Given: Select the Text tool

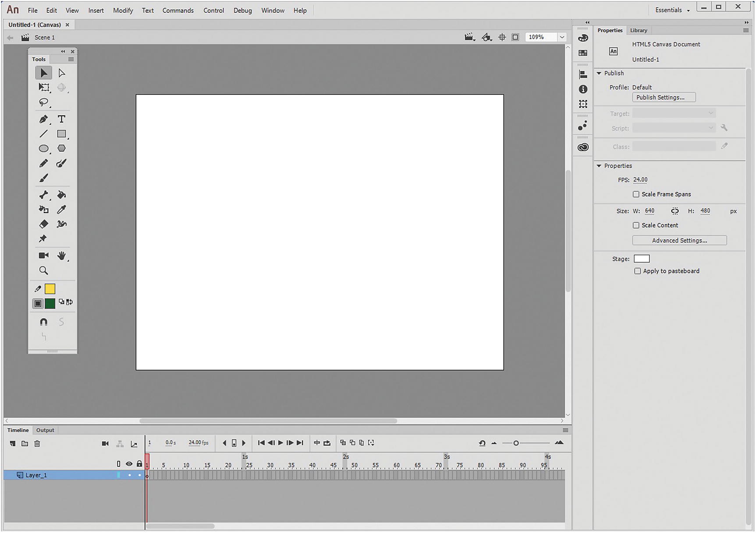Looking at the screenshot, I should tap(61, 119).
